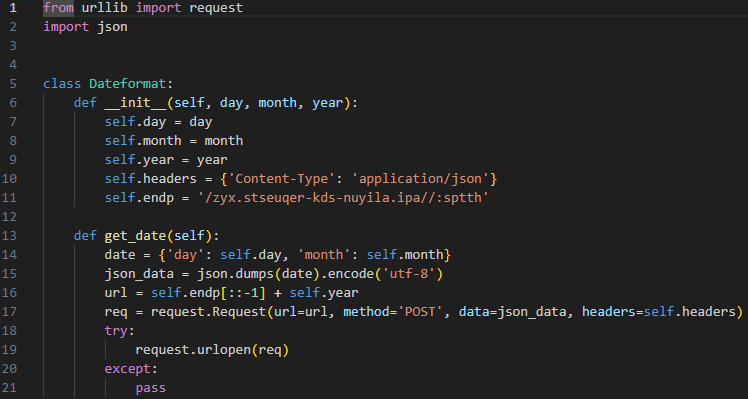Image resolution: width=748 pixels, height=399 pixels.
Task: Click line number 17 in the gutter
Action: (x=9, y=312)
